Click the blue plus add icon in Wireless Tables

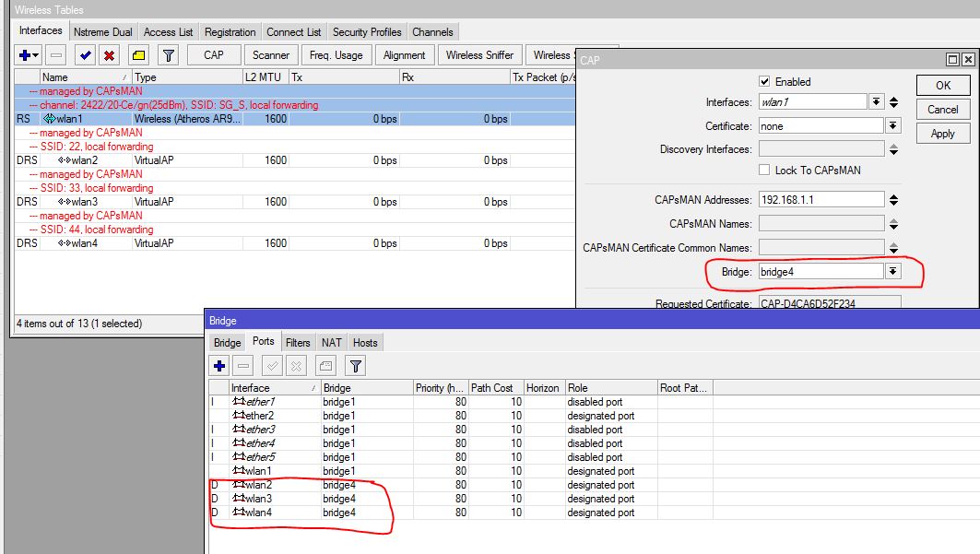(25, 55)
